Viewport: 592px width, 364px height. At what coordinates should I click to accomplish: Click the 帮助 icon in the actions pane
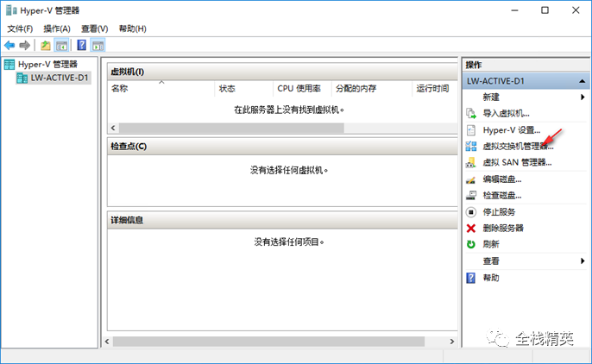tap(471, 278)
